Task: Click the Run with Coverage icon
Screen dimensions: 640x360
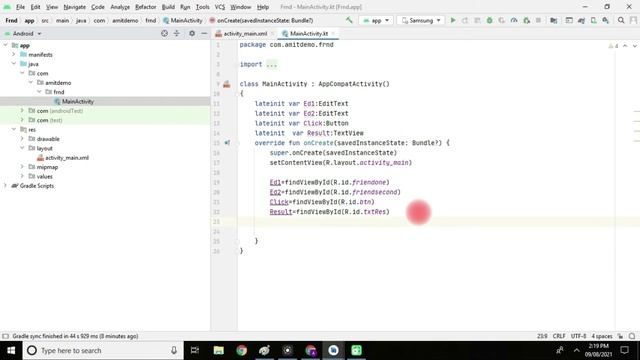Action: point(502,20)
